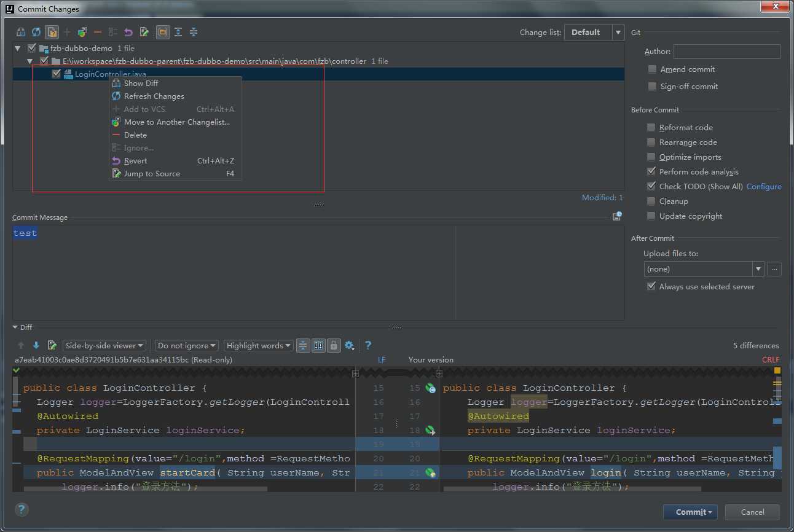The width and height of the screenshot is (794, 532).
Task: Choose Jump to Source in context menu
Action: (x=175, y=173)
